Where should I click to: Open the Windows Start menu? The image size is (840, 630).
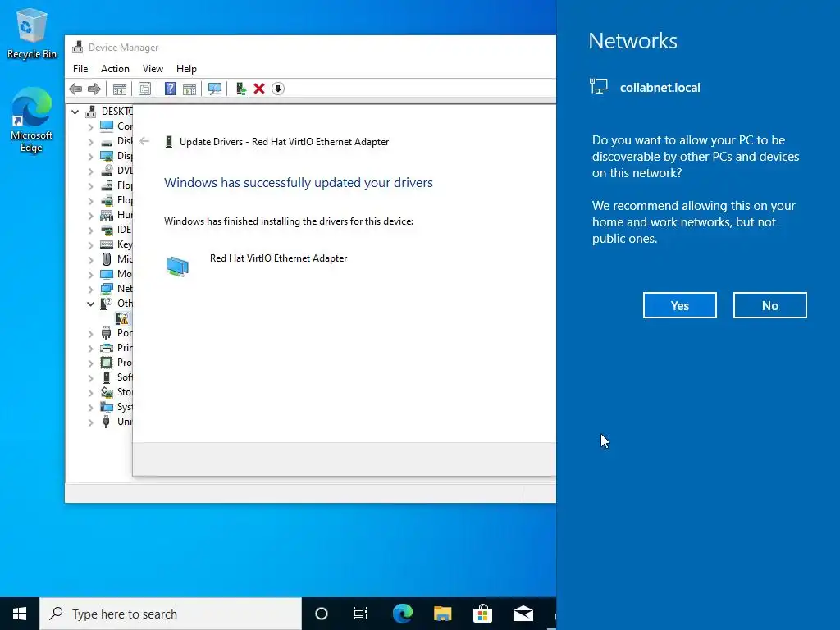click(x=20, y=614)
